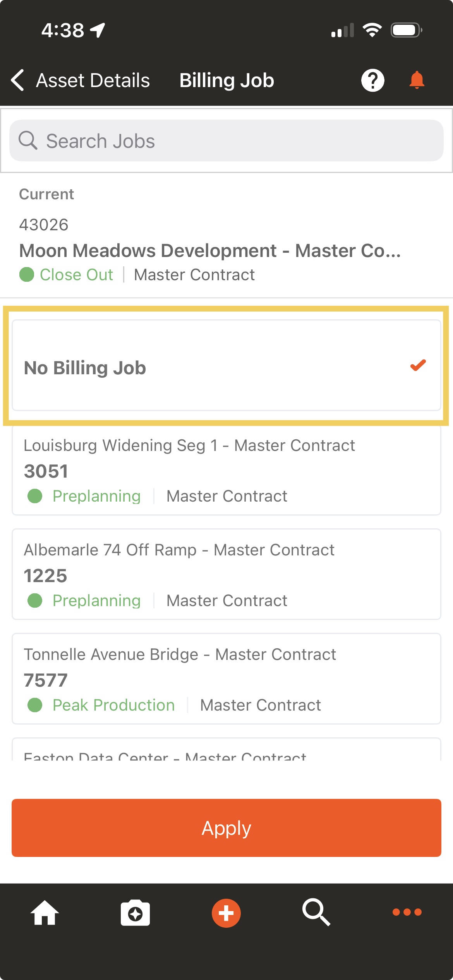Screen dimensions: 453x980
Task: Pick Tonnelle Avenue Bridge job 7577
Action: pos(226,679)
